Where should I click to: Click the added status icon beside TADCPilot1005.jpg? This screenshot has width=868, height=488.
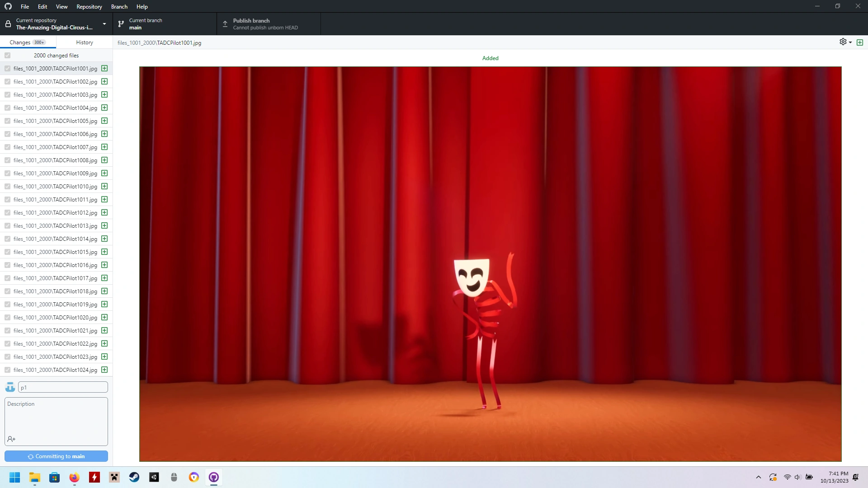[x=104, y=121]
